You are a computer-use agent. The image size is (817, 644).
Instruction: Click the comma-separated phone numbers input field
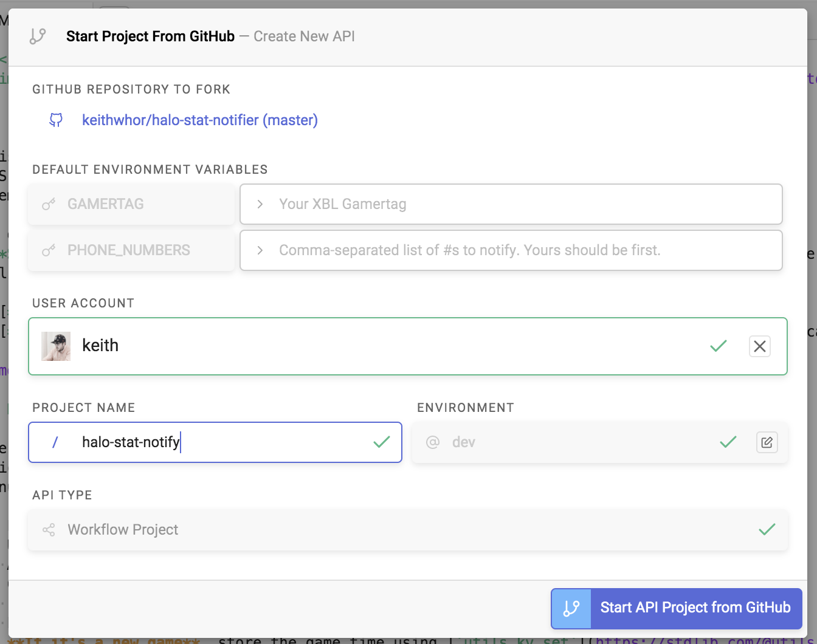[511, 250]
